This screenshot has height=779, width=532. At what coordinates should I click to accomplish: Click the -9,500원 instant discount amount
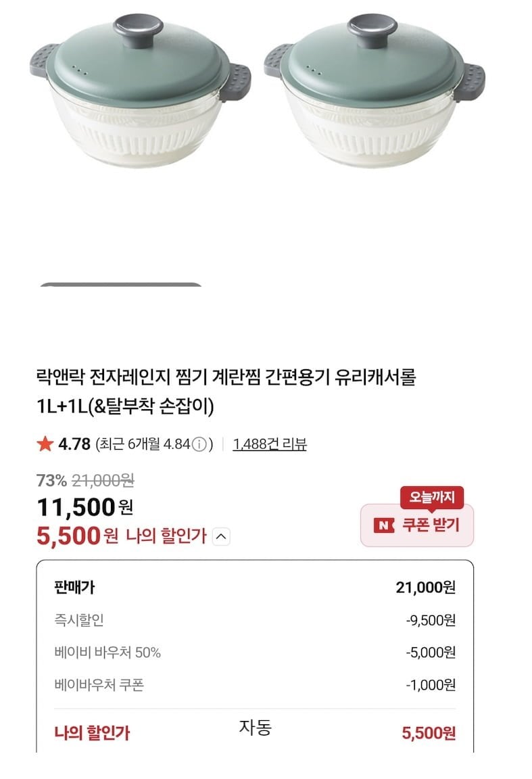point(431,619)
